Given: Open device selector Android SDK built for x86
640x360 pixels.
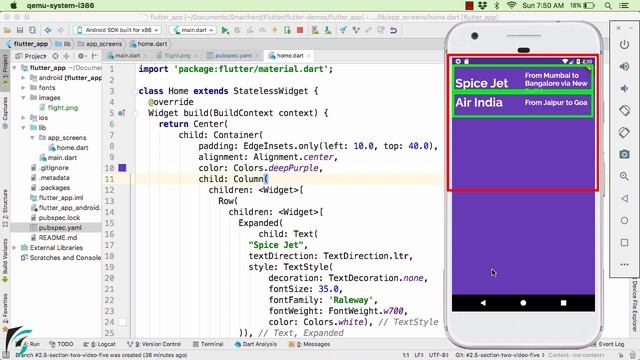Looking at the screenshot, I should (118, 30).
